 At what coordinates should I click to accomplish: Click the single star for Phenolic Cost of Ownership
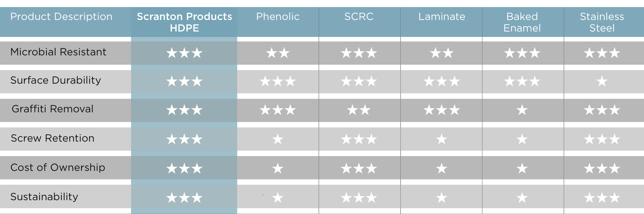(278, 168)
